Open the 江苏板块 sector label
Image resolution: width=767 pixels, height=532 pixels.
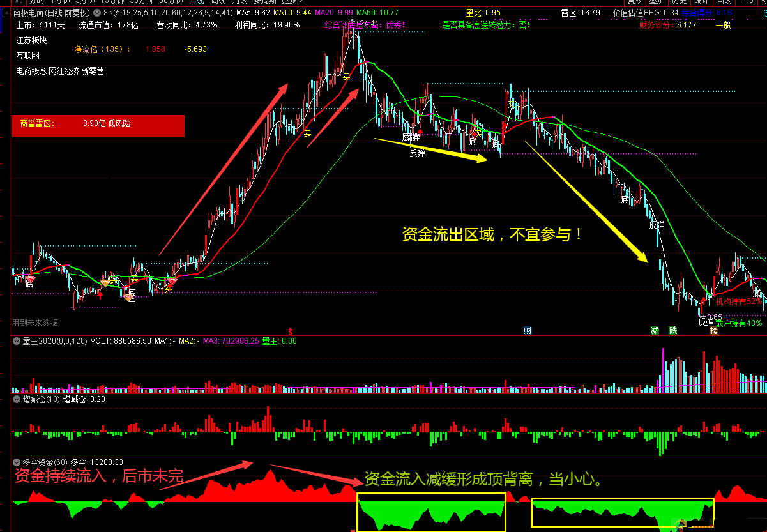tap(32, 40)
